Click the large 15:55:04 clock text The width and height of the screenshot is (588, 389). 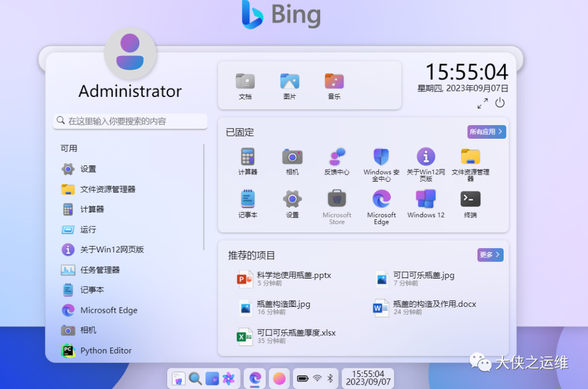[467, 72]
